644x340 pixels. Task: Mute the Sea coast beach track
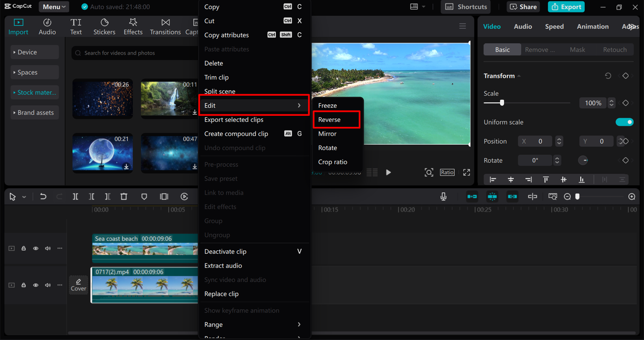coord(48,248)
